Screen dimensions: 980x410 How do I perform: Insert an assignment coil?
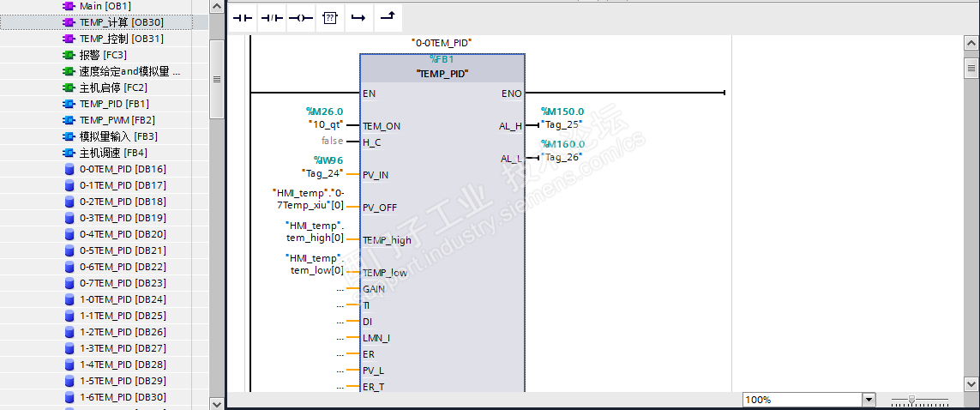[300, 18]
